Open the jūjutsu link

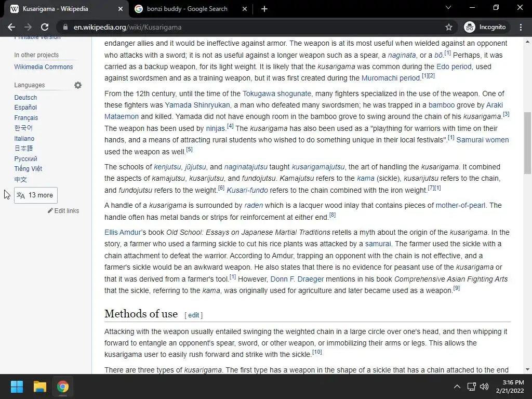point(195,167)
